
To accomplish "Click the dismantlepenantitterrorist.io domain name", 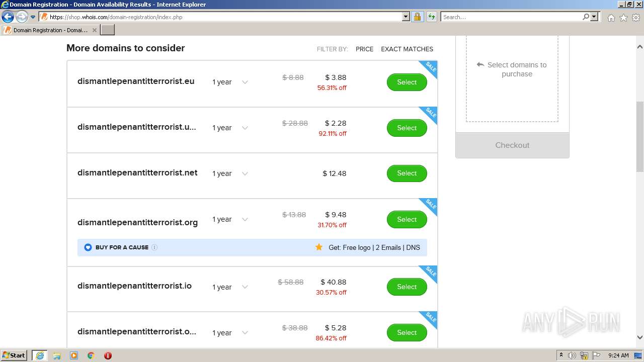I will (x=134, y=286).
